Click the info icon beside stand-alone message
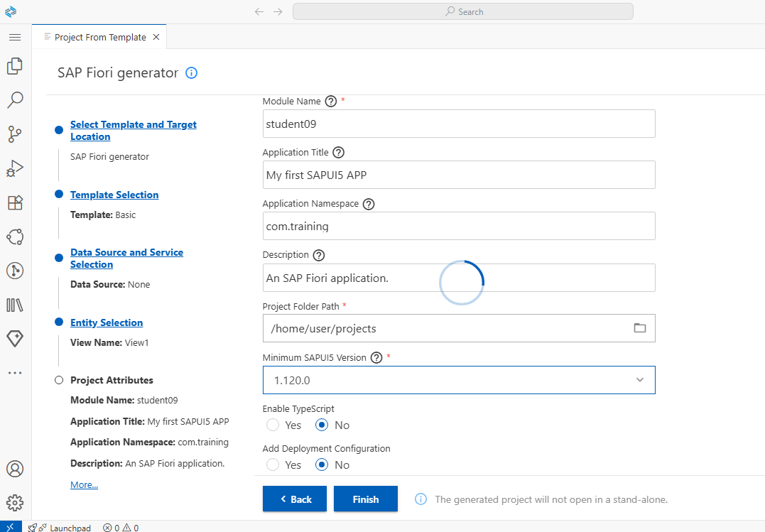Image resolution: width=765 pixels, height=532 pixels. pyautogui.click(x=421, y=499)
